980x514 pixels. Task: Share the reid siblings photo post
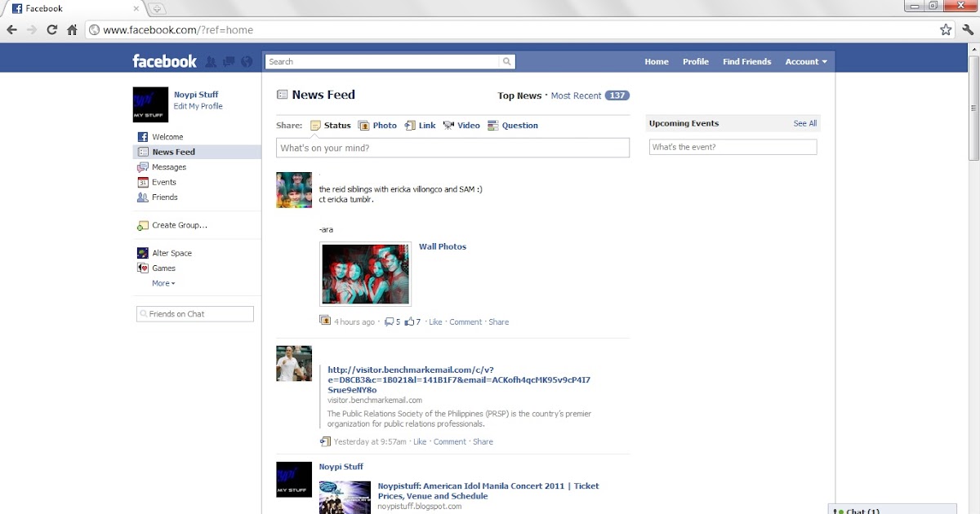click(499, 322)
